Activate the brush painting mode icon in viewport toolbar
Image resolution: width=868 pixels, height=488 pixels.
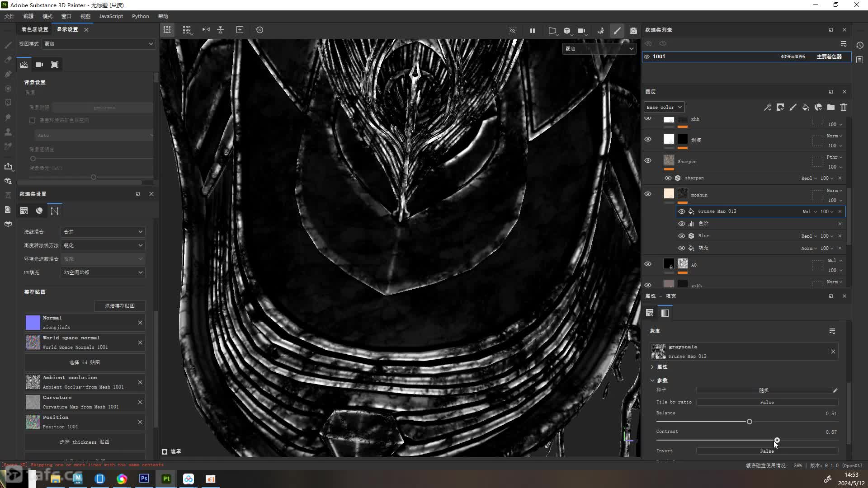617,31
